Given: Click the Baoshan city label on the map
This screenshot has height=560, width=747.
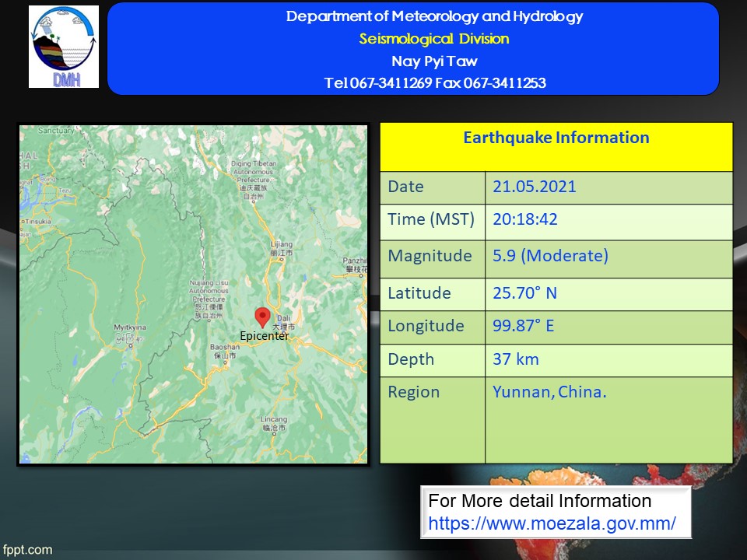Looking at the screenshot, I should 225,351.
